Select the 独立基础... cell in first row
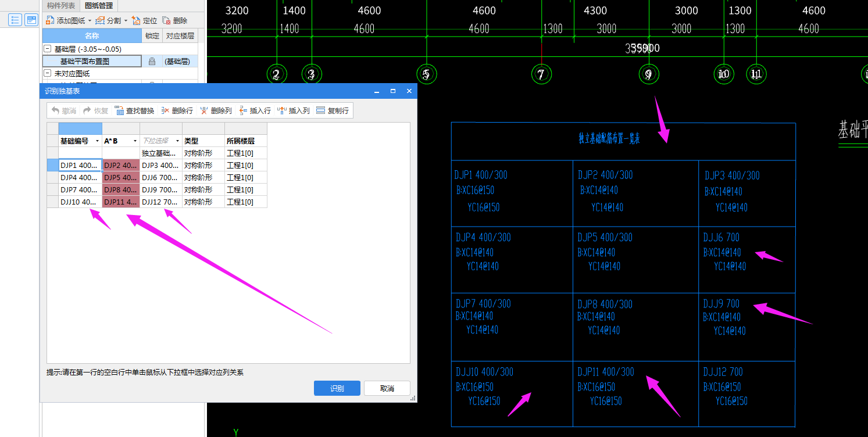This screenshot has height=437, width=868. click(x=161, y=153)
